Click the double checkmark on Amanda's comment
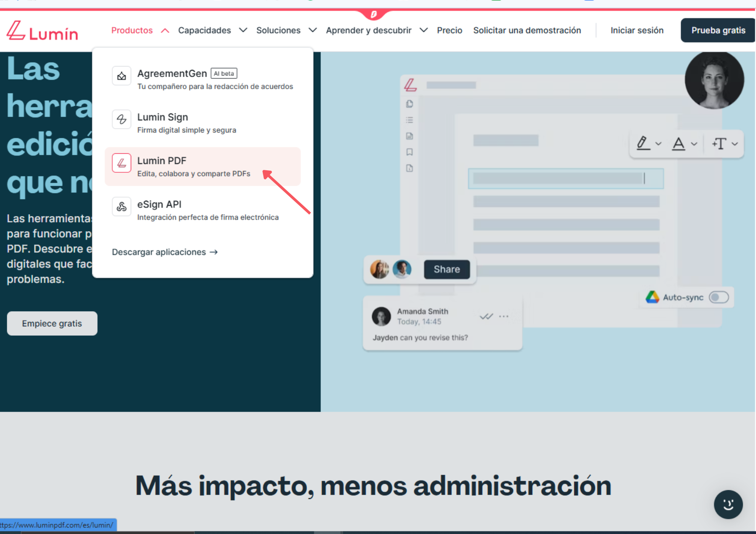 pos(486,316)
